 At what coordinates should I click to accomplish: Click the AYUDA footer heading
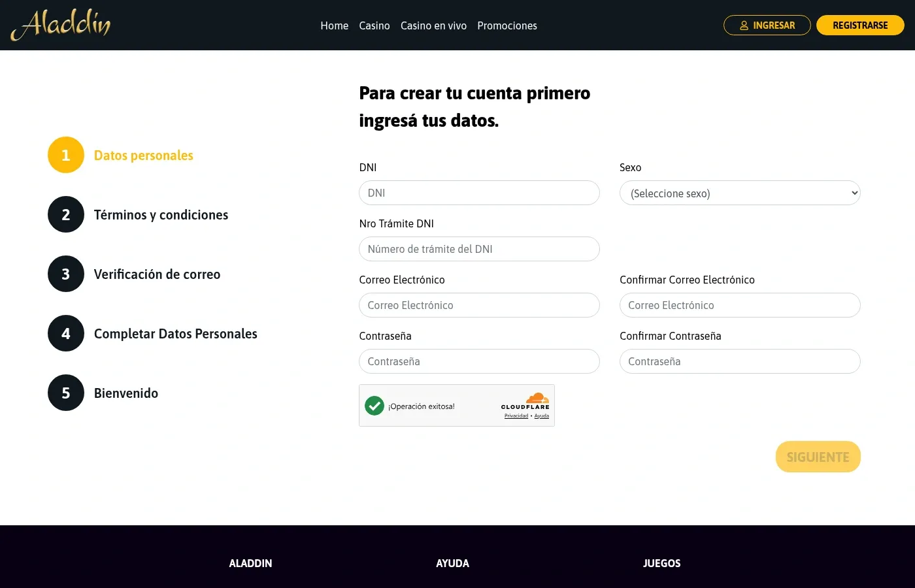452,563
